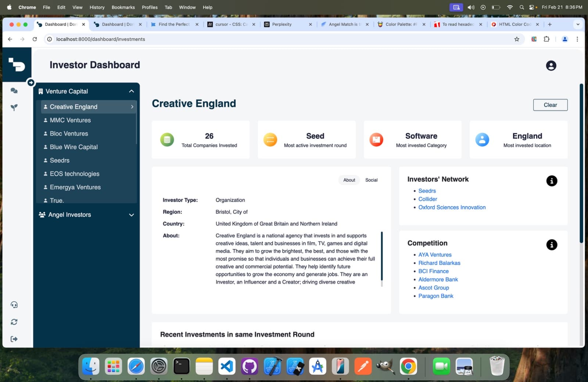The width and height of the screenshot is (588, 382).
Task: Open the Collider network link
Action: pos(428,199)
